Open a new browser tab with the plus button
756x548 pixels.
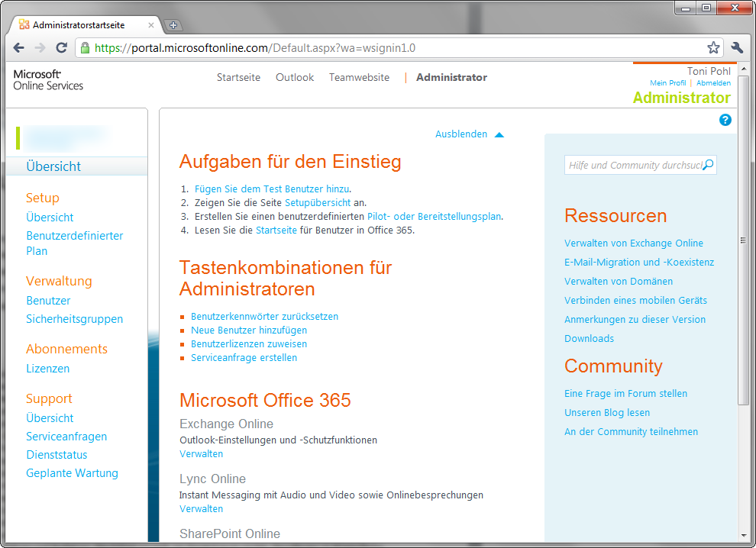click(173, 24)
